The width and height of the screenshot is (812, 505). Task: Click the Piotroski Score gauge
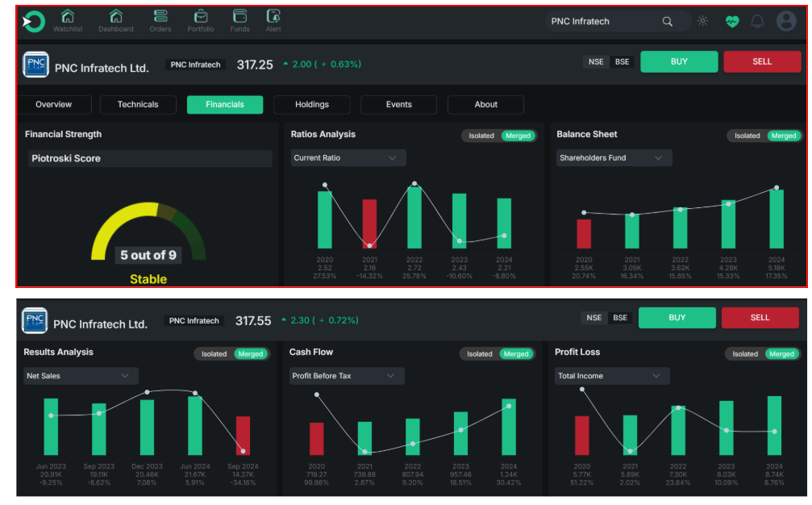tap(148, 231)
